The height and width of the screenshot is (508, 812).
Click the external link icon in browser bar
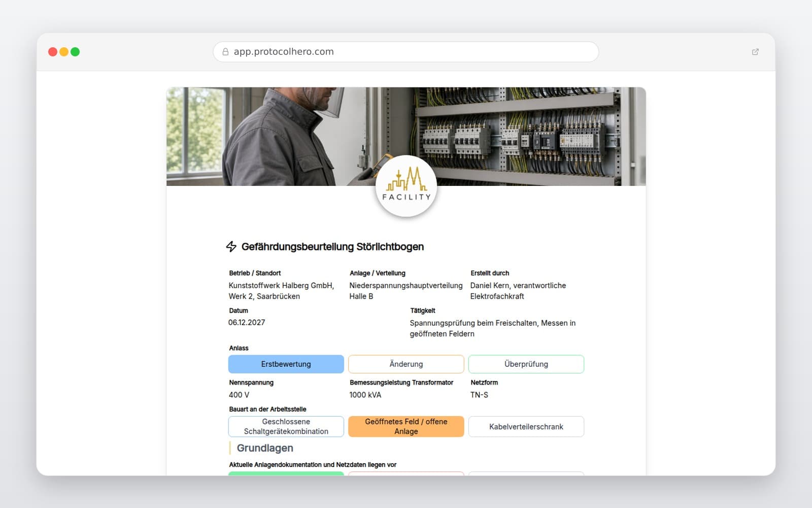[755, 52]
